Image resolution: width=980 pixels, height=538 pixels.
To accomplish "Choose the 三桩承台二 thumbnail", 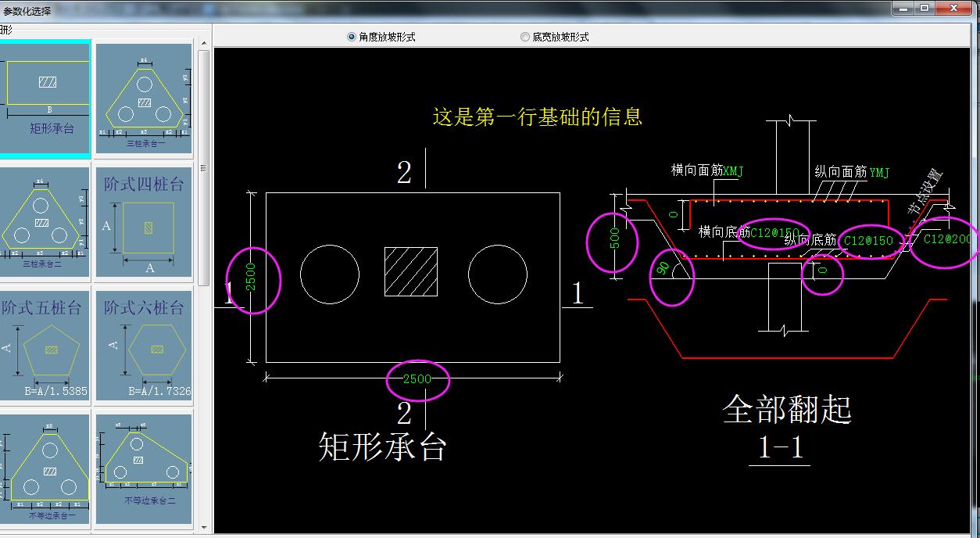I will [45, 223].
